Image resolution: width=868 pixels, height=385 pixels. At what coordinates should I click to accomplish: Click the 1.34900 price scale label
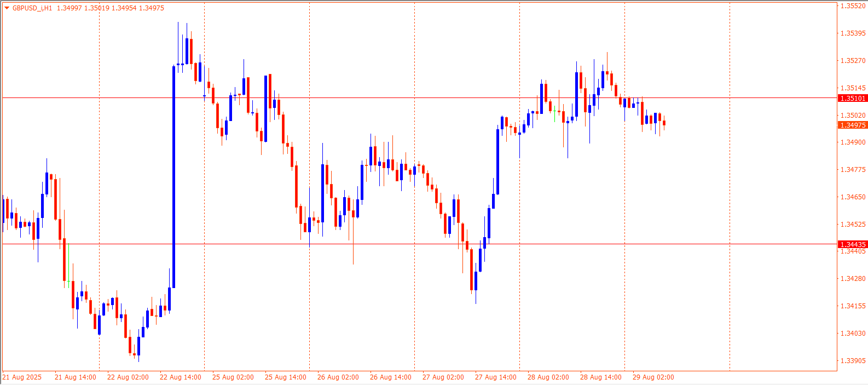(853, 142)
